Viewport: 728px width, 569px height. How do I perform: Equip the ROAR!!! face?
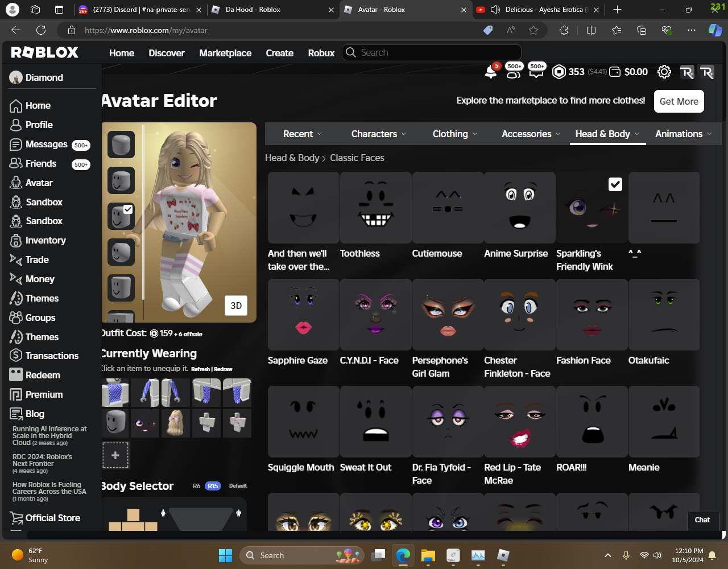click(x=592, y=422)
